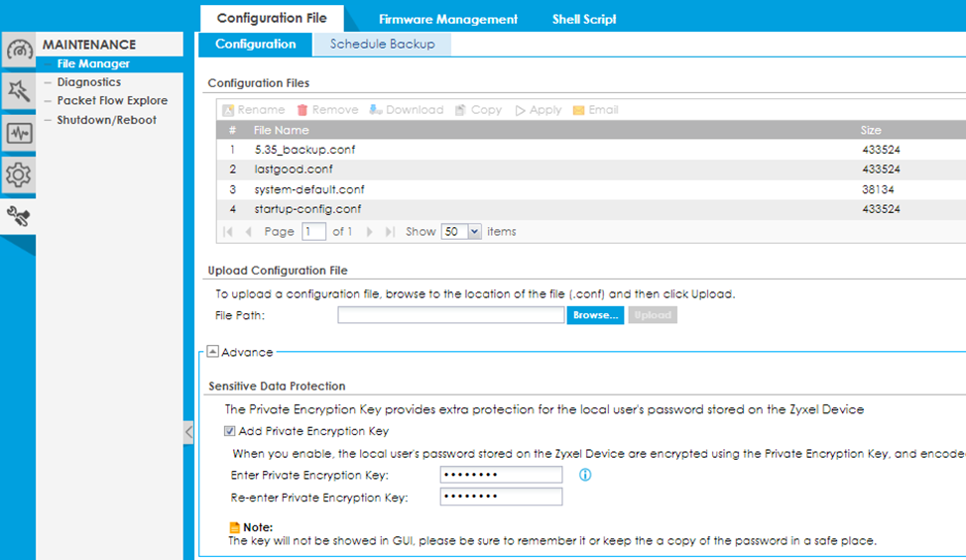The image size is (966, 560).
Task: Switch to the Firmware Management tab
Action: [x=447, y=19]
